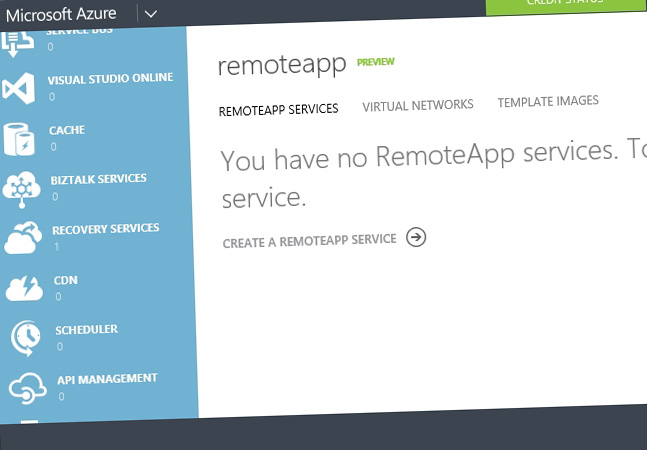Image resolution: width=647 pixels, height=450 pixels.
Task: Click the green PREVIEW badge
Action: tap(375, 62)
